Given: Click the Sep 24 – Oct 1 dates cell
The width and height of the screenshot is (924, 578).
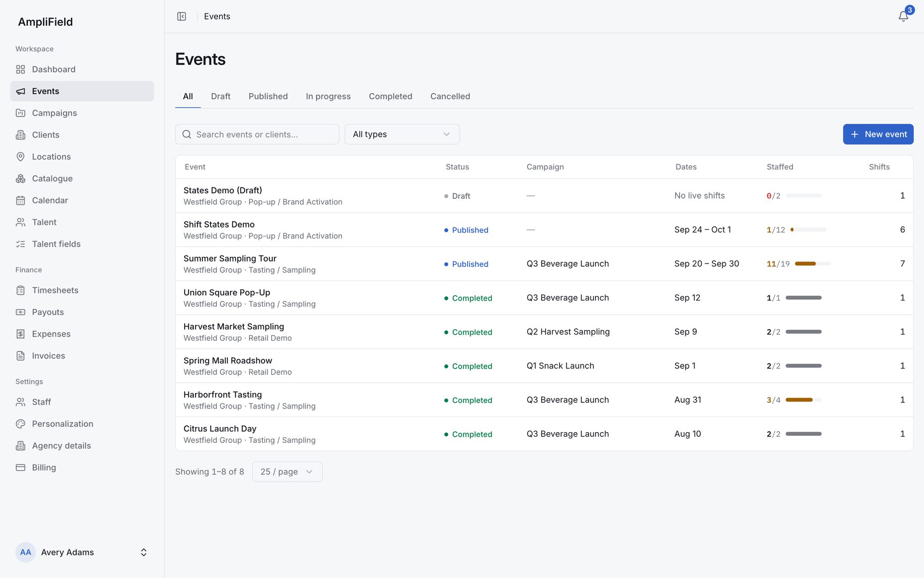Looking at the screenshot, I should click(703, 230).
